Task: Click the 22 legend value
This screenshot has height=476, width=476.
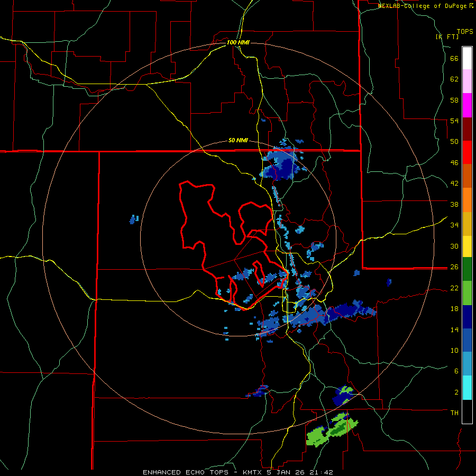Action: tap(454, 288)
